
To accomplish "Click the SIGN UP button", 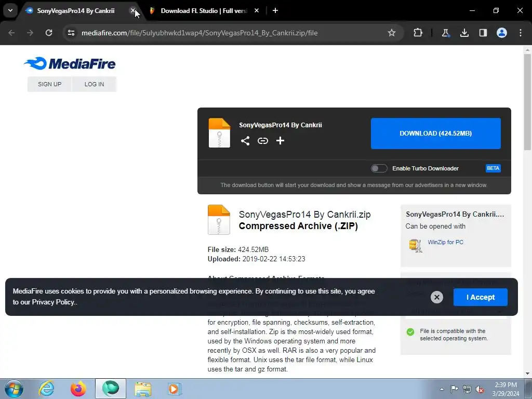I will (49, 84).
